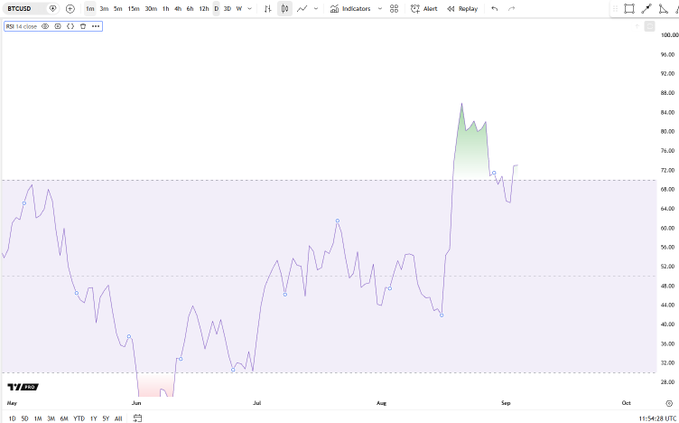Toggle RSI indicator visibility eye
The height and width of the screenshot is (423, 679).
(45, 26)
